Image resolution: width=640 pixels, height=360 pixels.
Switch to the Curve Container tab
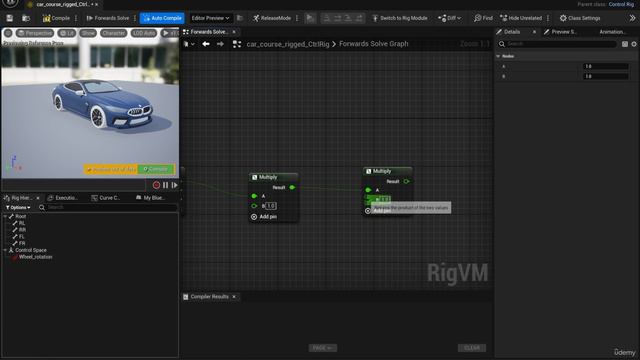(x=106, y=198)
